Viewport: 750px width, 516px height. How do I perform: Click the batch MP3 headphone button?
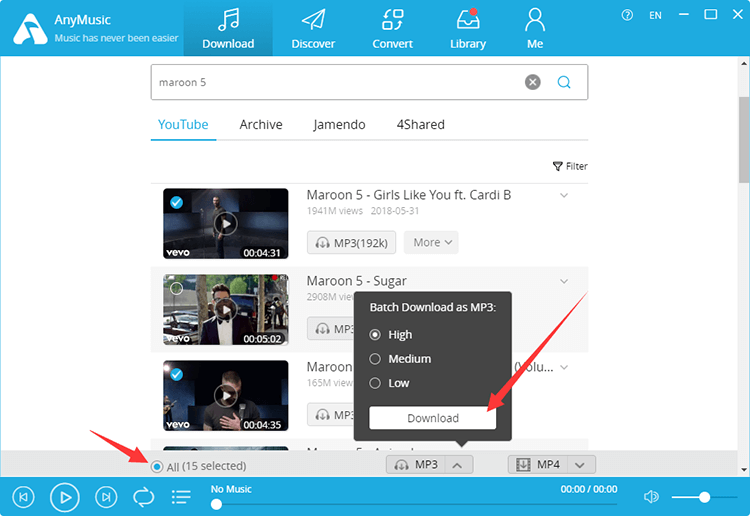[415, 464]
